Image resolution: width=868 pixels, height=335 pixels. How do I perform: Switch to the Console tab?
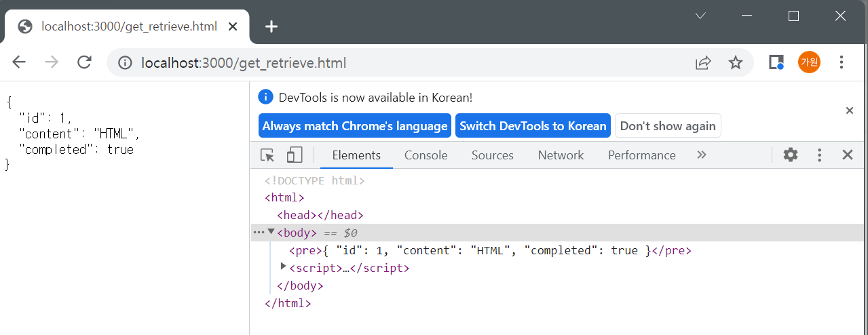(426, 155)
